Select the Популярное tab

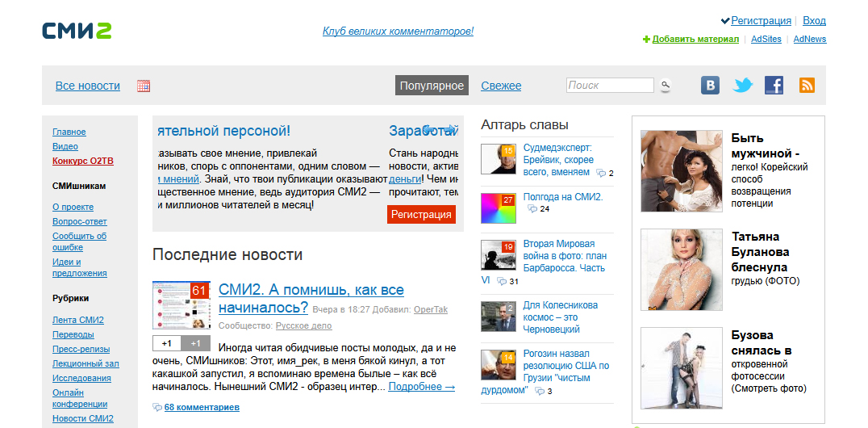pyautogui.click(x=432, y=86)
